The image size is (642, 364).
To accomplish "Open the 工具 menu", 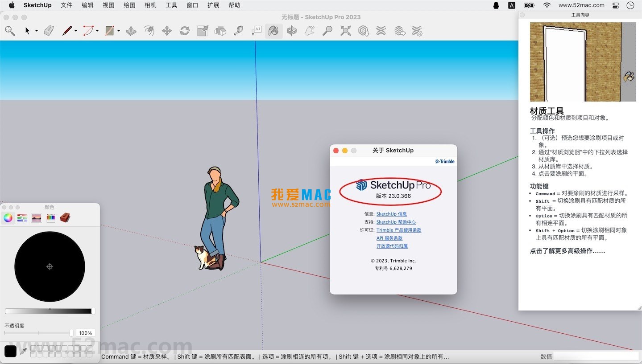I will point(171,5).
